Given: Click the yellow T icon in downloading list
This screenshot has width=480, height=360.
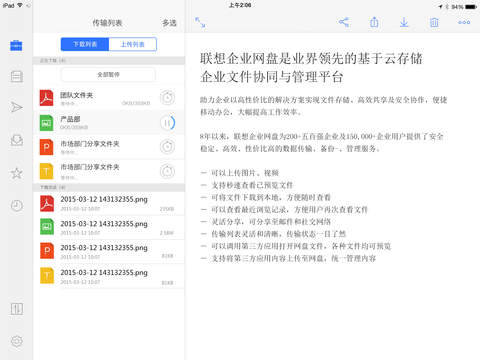Looking at the screenshot, I should pyautogui.click(x=46, y=171).
